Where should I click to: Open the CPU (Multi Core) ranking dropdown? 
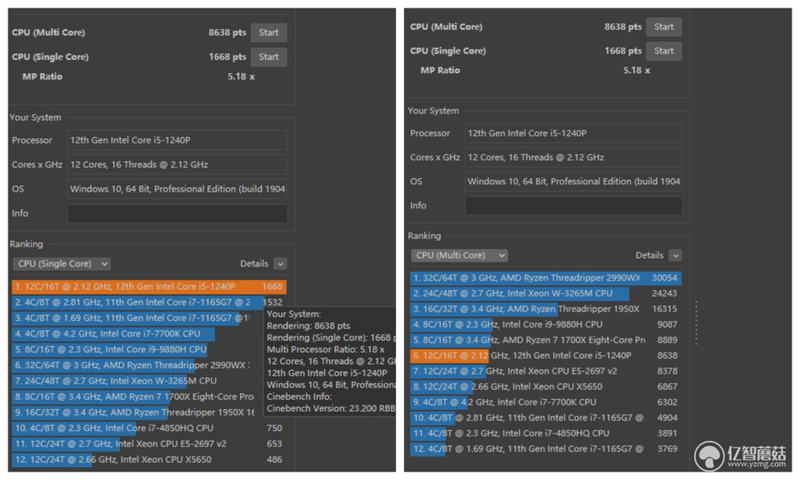coord(459,255)
